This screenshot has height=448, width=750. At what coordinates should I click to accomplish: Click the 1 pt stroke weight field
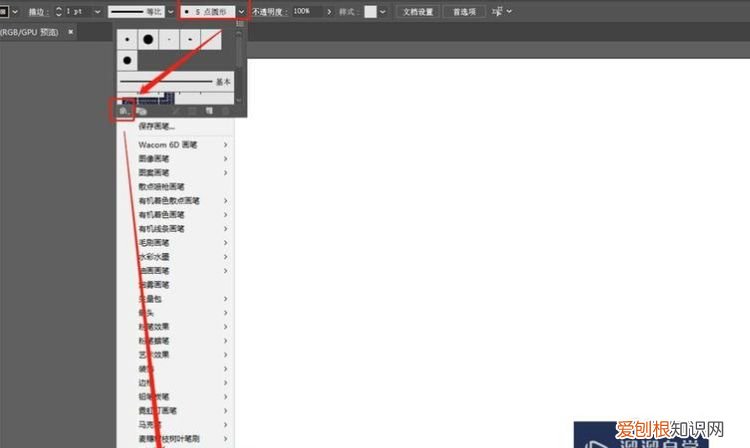[x=78, y=11]
